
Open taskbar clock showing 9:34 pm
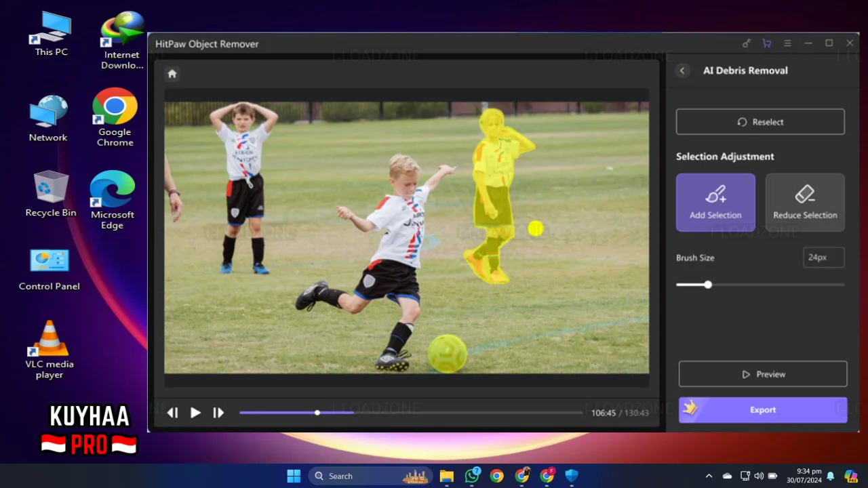click(x=804, y=476)
